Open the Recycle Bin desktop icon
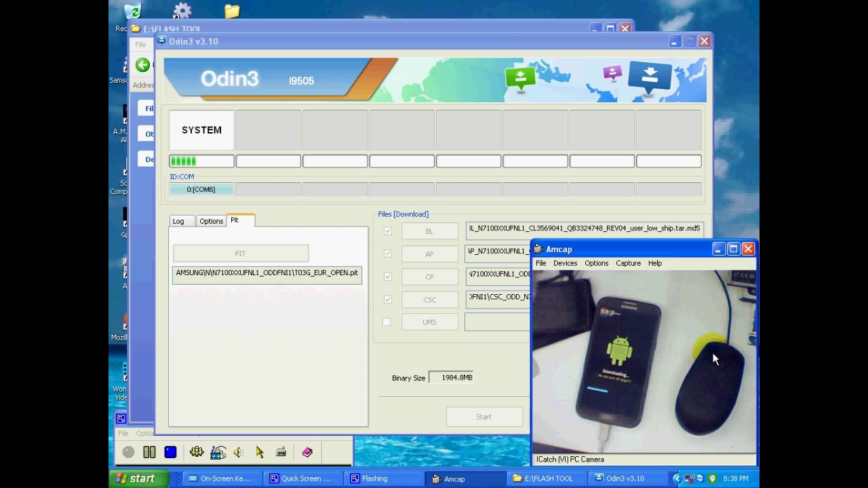This screenshot has height=488, width=868. tap(133, 12)
